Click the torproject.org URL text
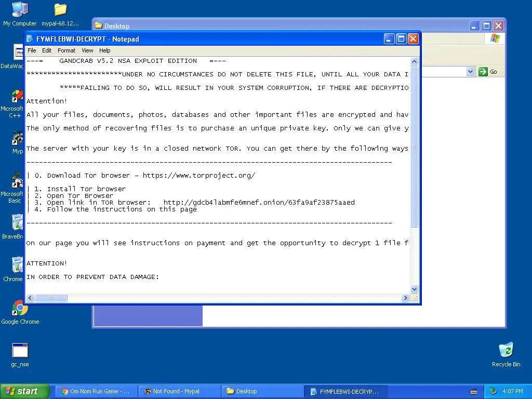Viewport: 532px width, 399px height. click(199, 176)
